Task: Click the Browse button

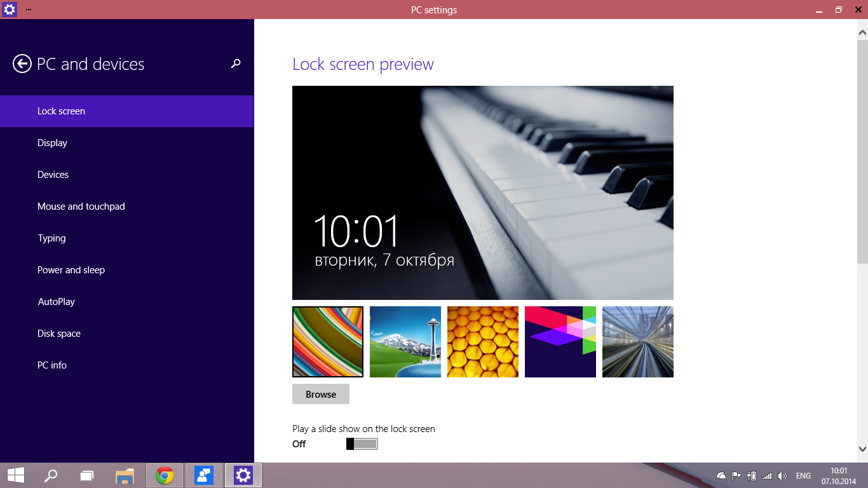Action: [321, 394]
